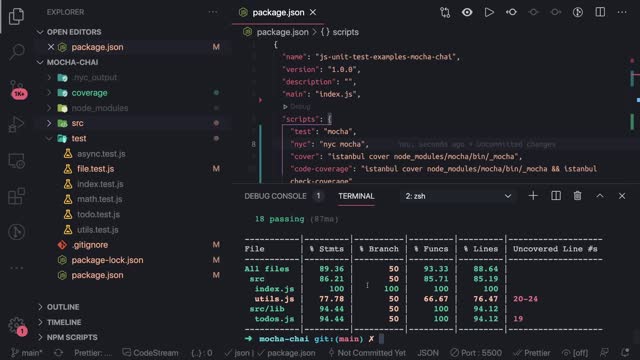
Task: Add a new terminal with plus icon
Action: point(533,196)
